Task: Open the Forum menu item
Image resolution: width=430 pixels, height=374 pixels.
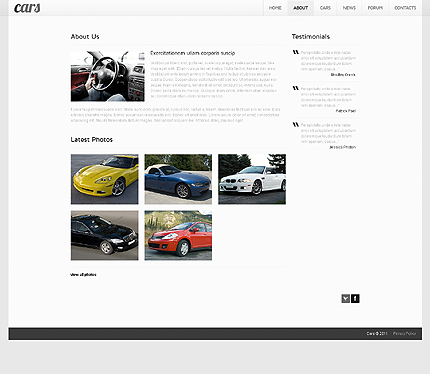Action: click(375, 8)
